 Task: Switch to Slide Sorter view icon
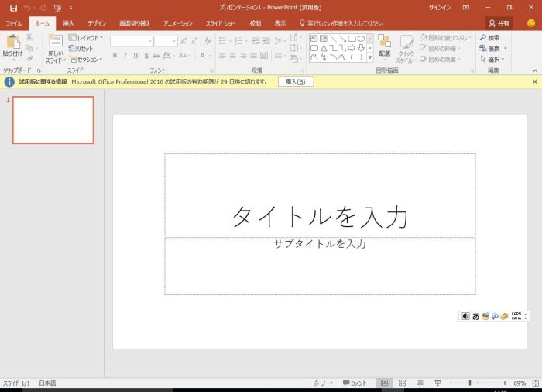[402, 383]
